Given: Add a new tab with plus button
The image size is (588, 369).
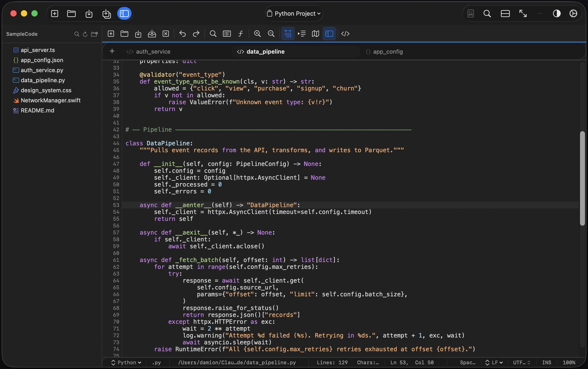Looking at the screenshot, I should (x=112, y=52).
